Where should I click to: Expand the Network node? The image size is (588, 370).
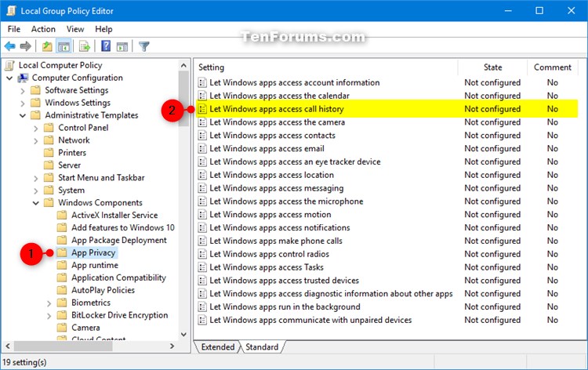pos(35,140)
